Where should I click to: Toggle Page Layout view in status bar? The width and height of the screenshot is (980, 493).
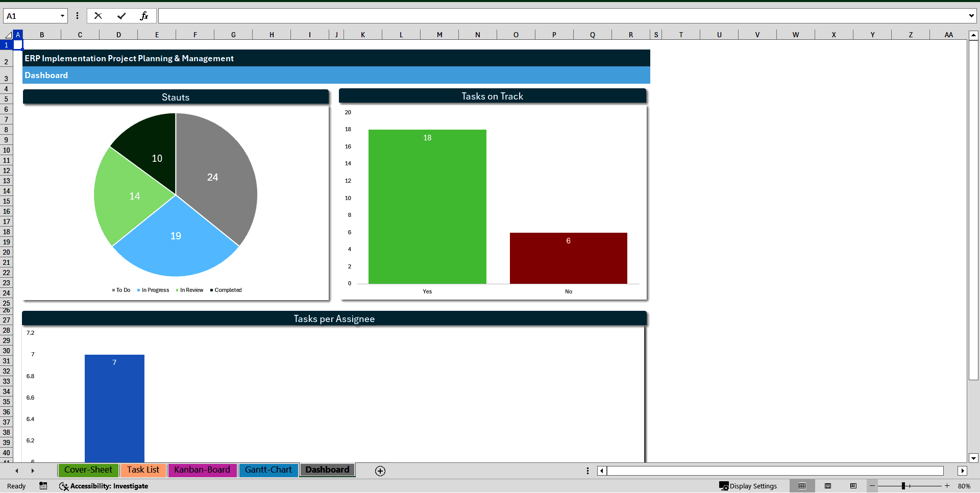click(x=828, y=486)
